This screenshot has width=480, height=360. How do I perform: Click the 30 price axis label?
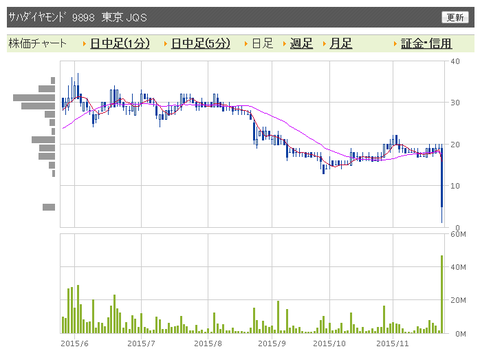[x=455, y=103]
